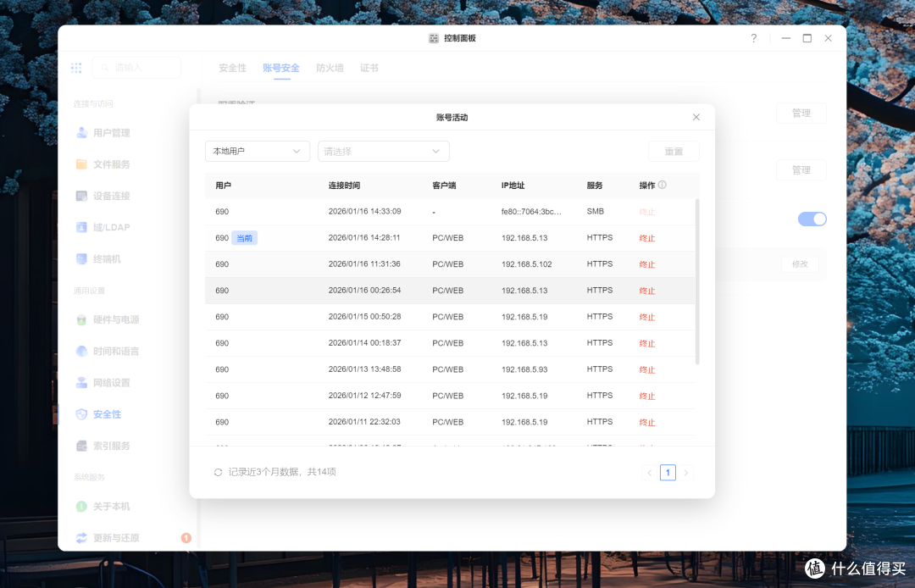Click the dialog's vertical scrollbar
915x588 pixels.
point(696,282)
